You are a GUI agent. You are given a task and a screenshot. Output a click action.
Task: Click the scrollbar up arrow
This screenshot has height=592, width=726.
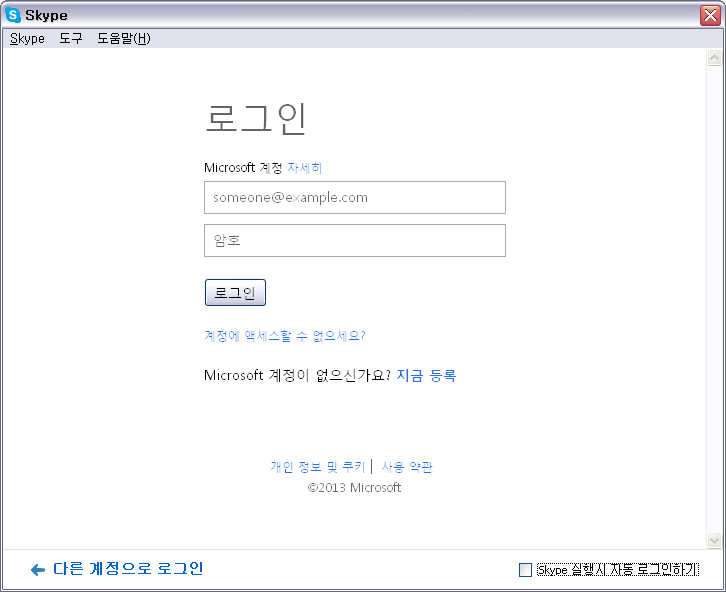[714, 57]
